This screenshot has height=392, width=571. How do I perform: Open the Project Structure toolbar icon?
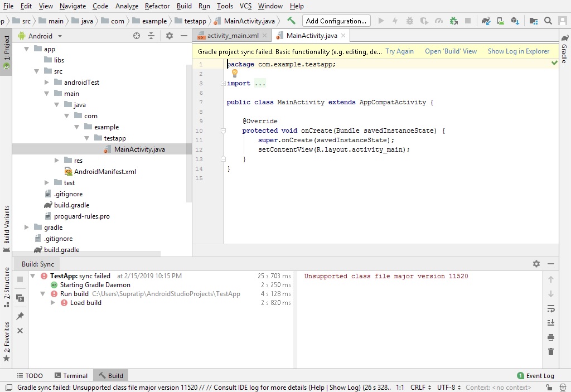point(534,21)
